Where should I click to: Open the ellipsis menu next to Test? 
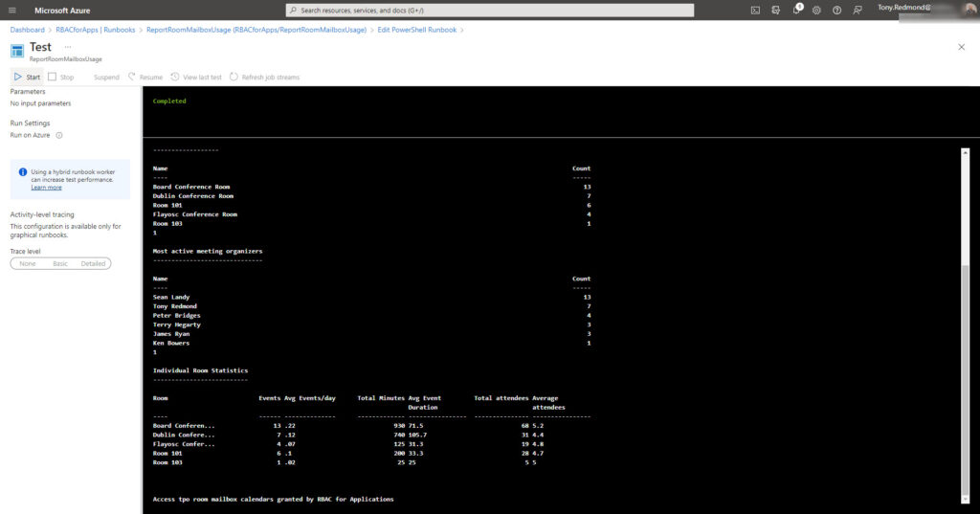68,47
